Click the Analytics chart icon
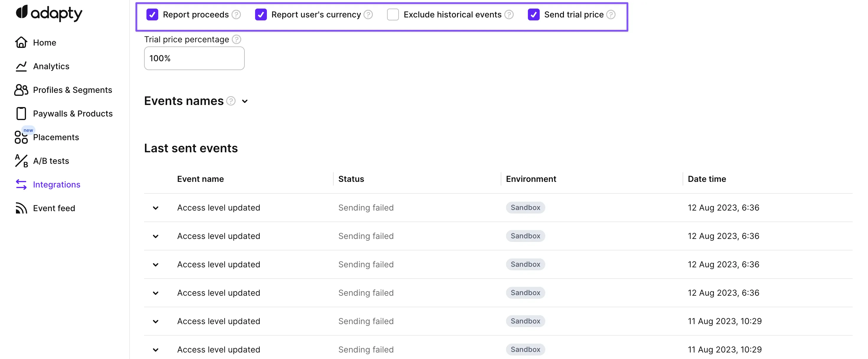Image resolution: width=868 pixels, height=359 pixels. [x=21, y=66]
